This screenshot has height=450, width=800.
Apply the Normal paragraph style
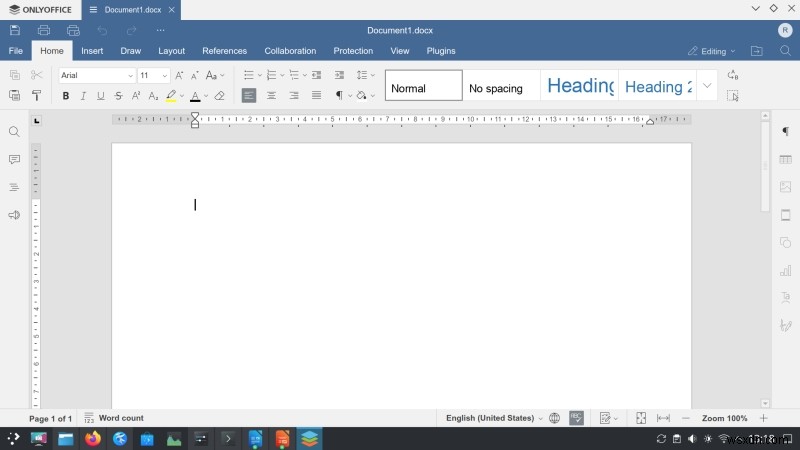[x=423, y=86]
